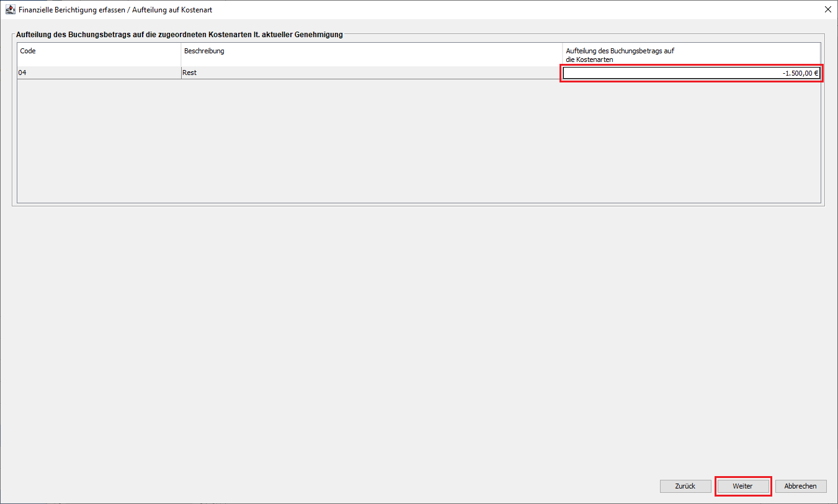Click the window title text Aufteilung auf Kostenart
The width and height of the screenshot is (838, 504).
coord(172,10)
